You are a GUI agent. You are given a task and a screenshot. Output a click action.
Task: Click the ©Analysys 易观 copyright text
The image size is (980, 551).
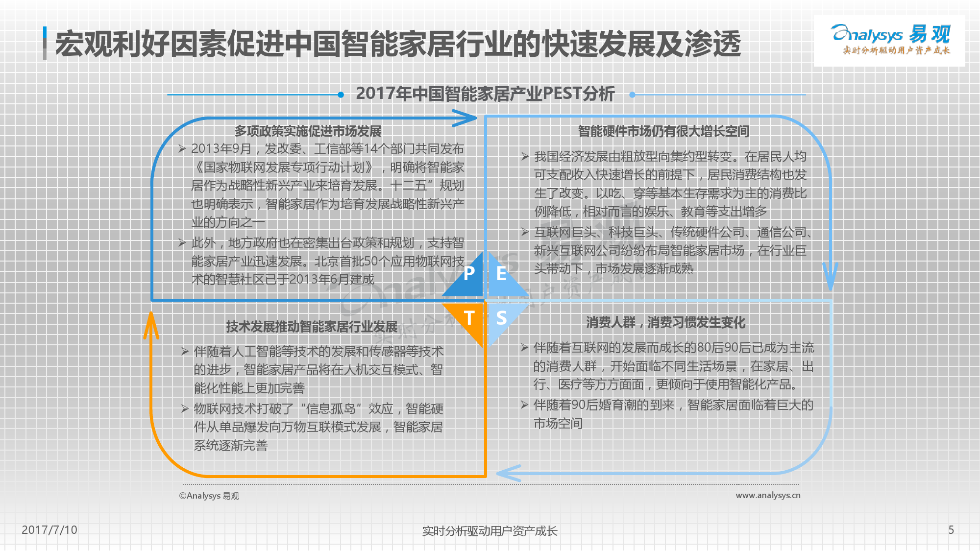(209, 496)
